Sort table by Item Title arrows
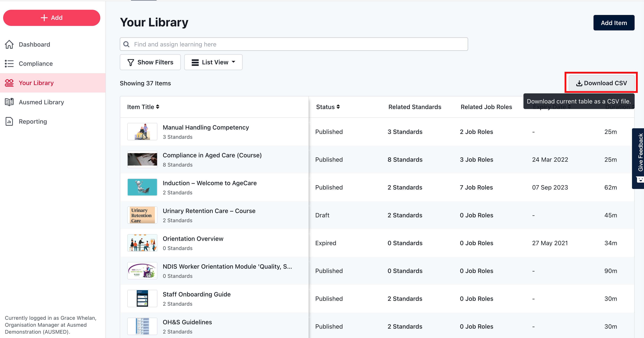 pos(157,107)
